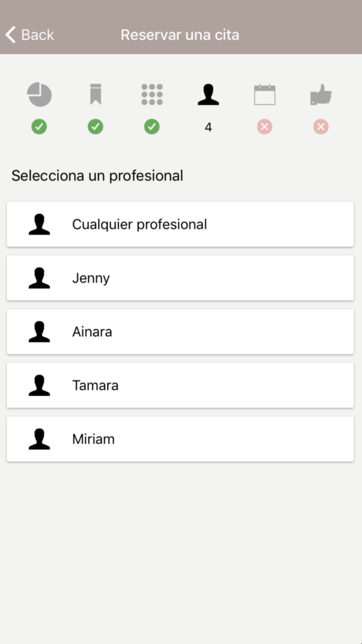
Task: Click step number 4 indicator
Action: [208, 127]
